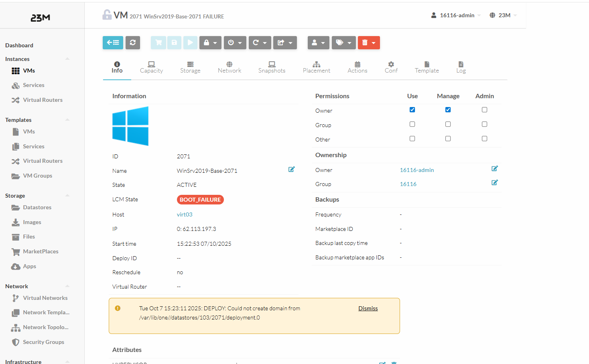Open the 16116-admin user menu
This screenshot has width=589, height=364.
456,15
